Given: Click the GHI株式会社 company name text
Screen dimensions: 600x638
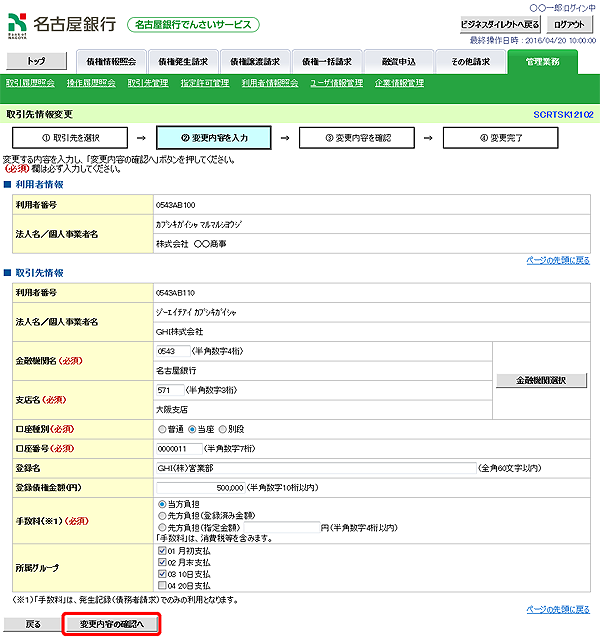Looking at the screenshot, I should click(179, 332).
